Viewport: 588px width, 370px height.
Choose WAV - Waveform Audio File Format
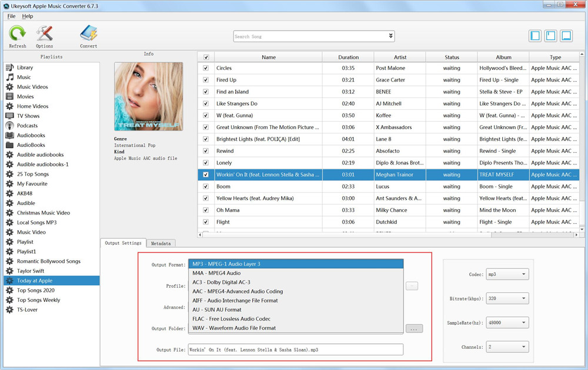pyautogui.click(x=296, y=328)
